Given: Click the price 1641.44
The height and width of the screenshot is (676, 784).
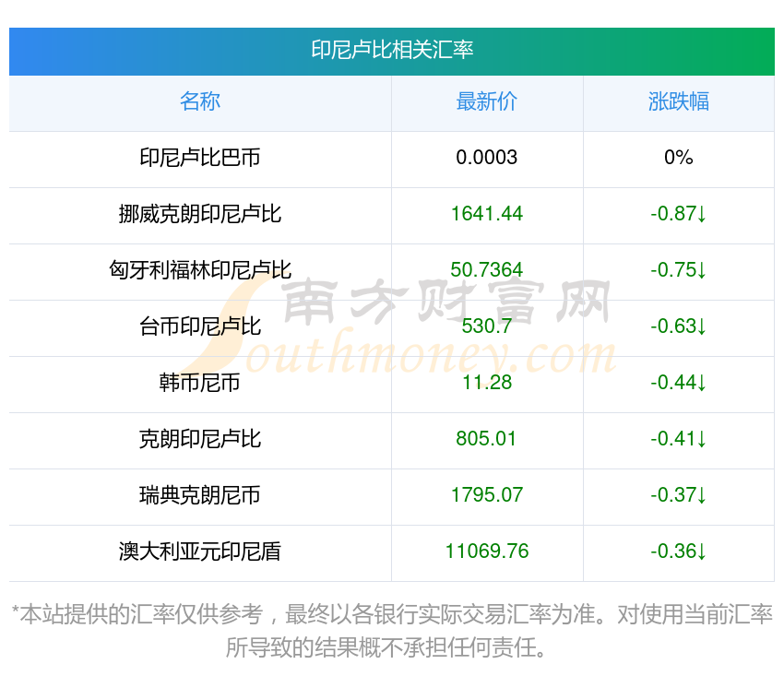Looking at the screenshot, I should coord(486,214).
